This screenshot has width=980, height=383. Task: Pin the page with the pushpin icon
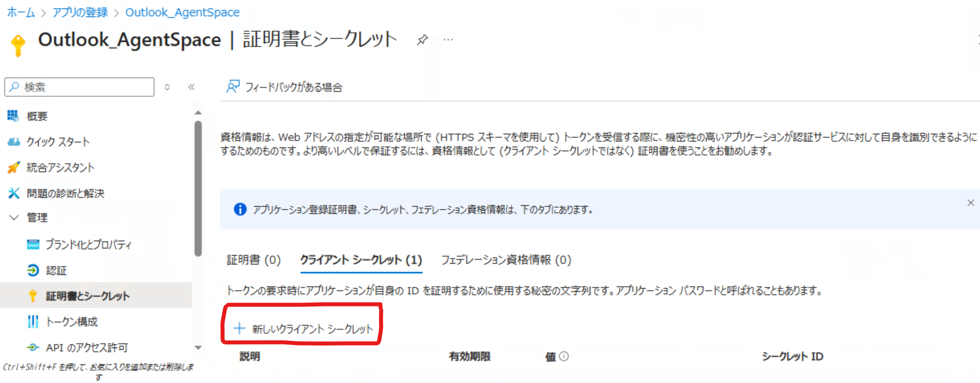(x=422, y=40)
